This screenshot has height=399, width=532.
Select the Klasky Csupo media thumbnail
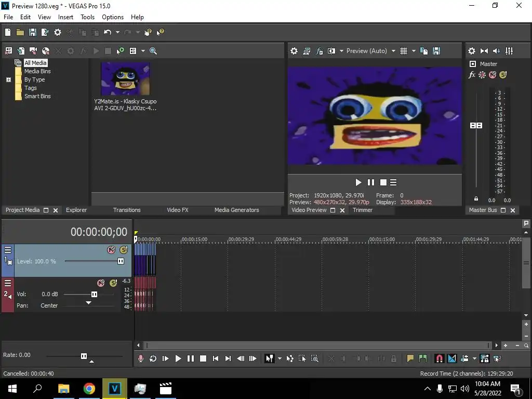125,79
